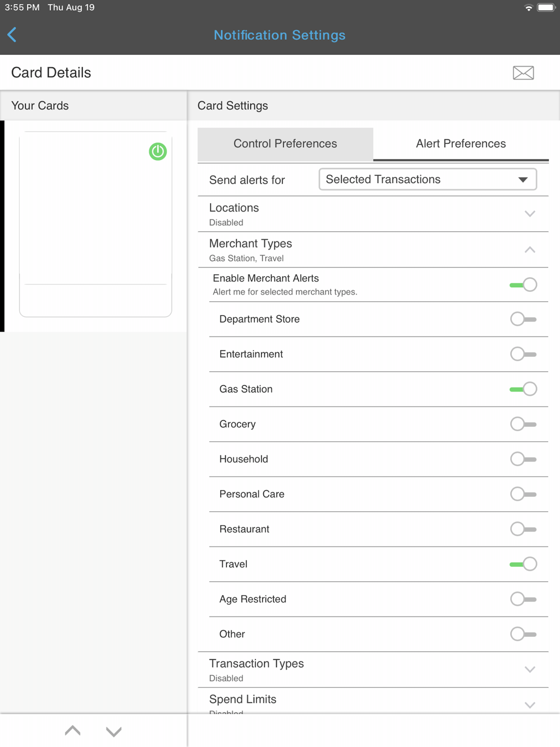Tap the back arrow in header
The height and width of the screenshot is (747, 560).
tap(12, 35)
